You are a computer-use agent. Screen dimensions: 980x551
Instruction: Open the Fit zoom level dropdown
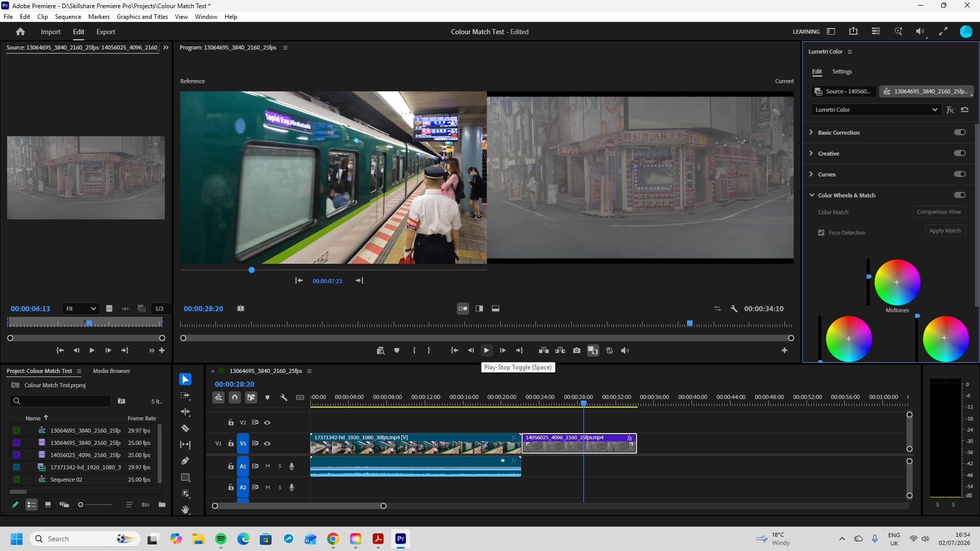point(81,309)
